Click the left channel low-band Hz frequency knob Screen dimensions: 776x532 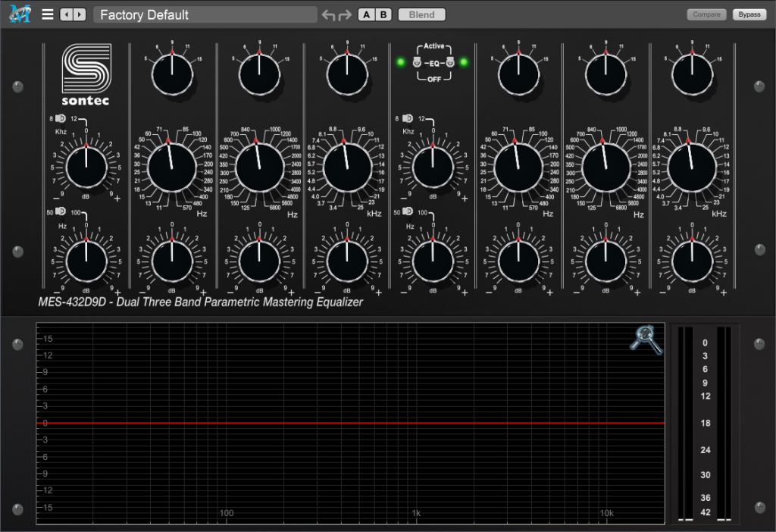(x=172, y=167)
